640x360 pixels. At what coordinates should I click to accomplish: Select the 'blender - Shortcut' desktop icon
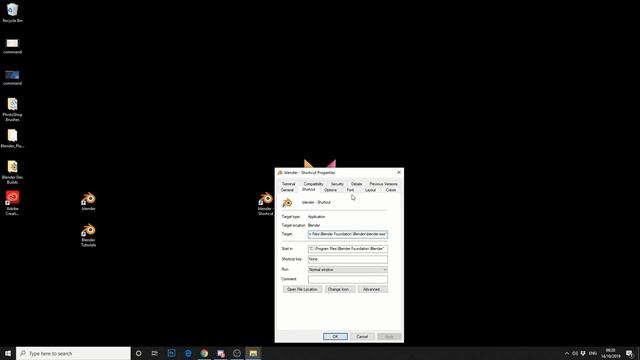(265, 204)
